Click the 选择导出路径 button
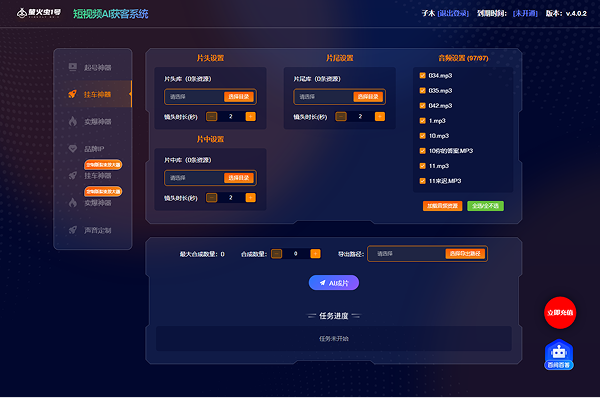Screen dimensions: 600x398 (465, 254)
